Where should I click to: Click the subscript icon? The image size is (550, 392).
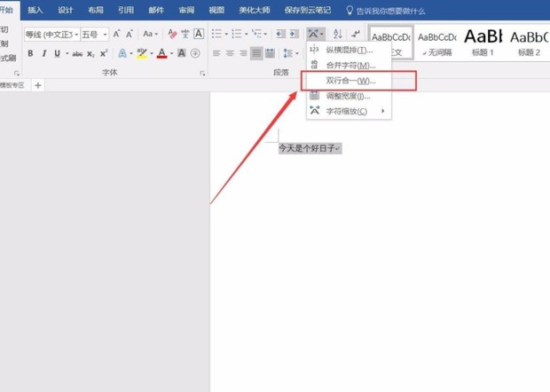tap(92, 53)
